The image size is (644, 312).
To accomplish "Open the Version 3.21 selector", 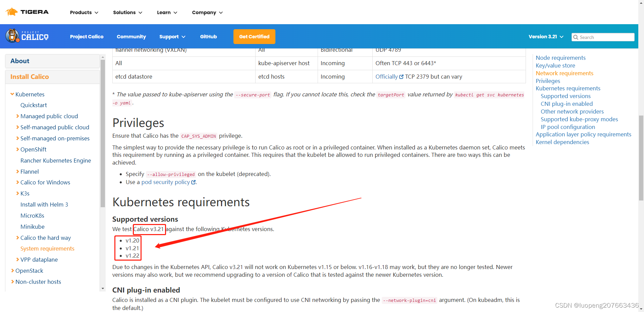I will [x=546, y=37].
